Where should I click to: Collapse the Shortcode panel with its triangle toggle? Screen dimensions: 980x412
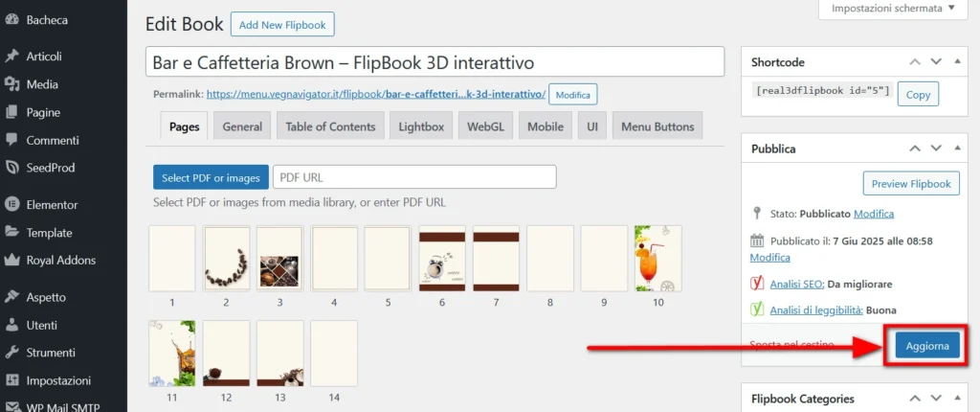(x=960, y=62)
